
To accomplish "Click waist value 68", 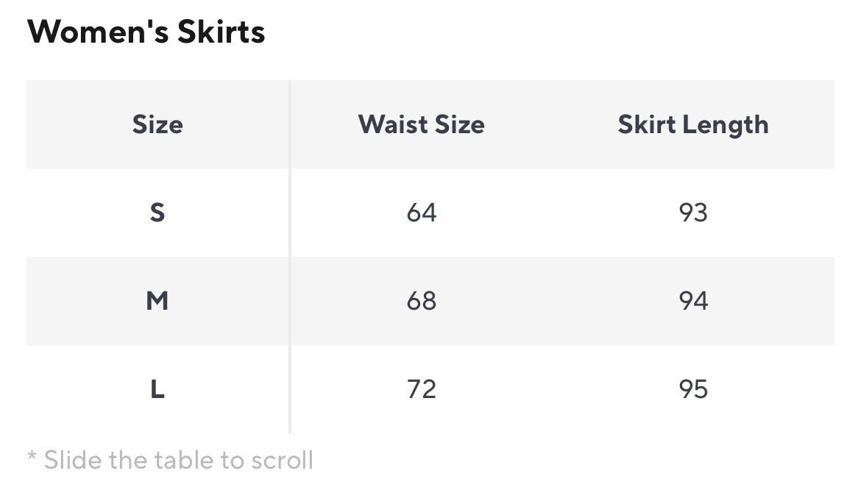I will [x=421, y=301].
